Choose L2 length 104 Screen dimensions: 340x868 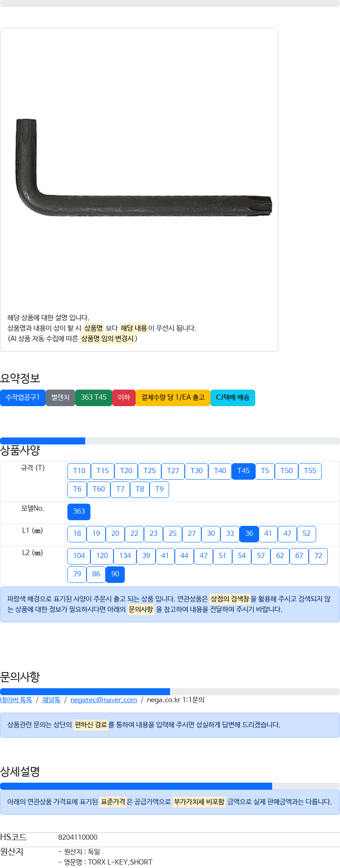79,556
